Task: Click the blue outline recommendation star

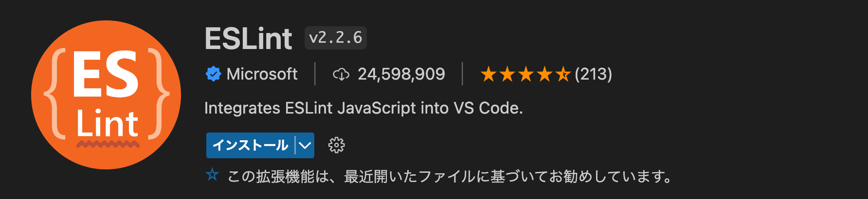Action: [x=212, y=174]
